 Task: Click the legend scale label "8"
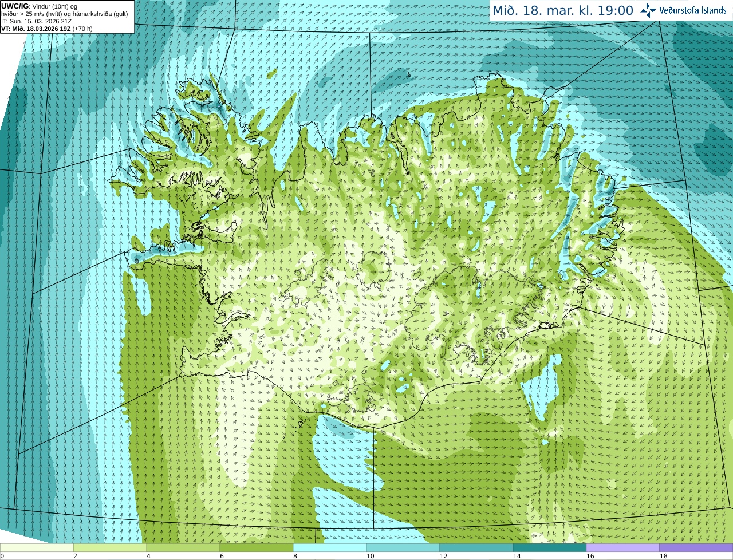tap(295, 556)
